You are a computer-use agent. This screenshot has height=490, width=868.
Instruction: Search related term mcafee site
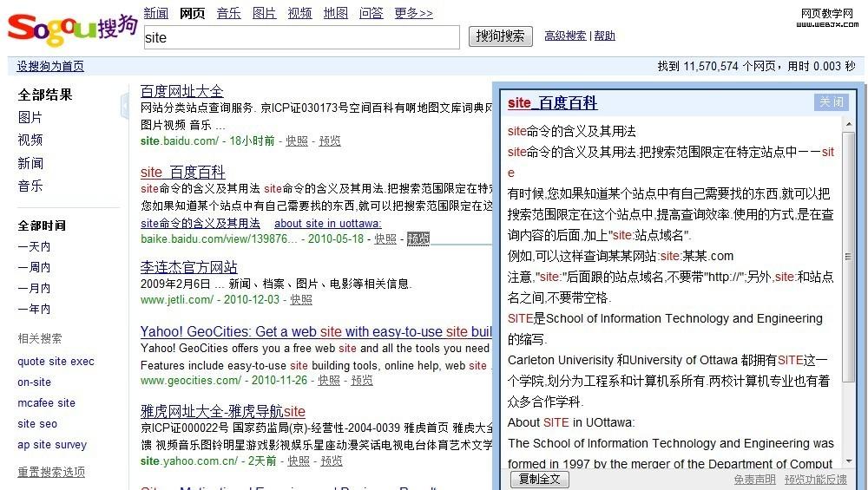point(47,402)
